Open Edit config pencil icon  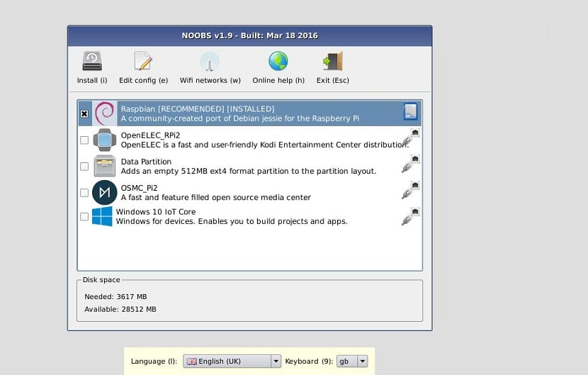coord(143,61)
